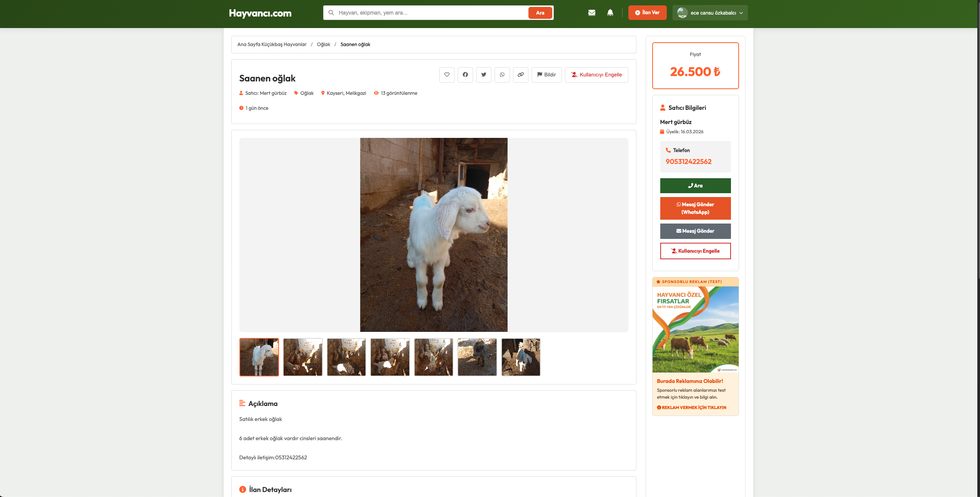980x497 pixels.
Task: Click gray Mesaj Gönder button
Action: [x=695, y=231]
